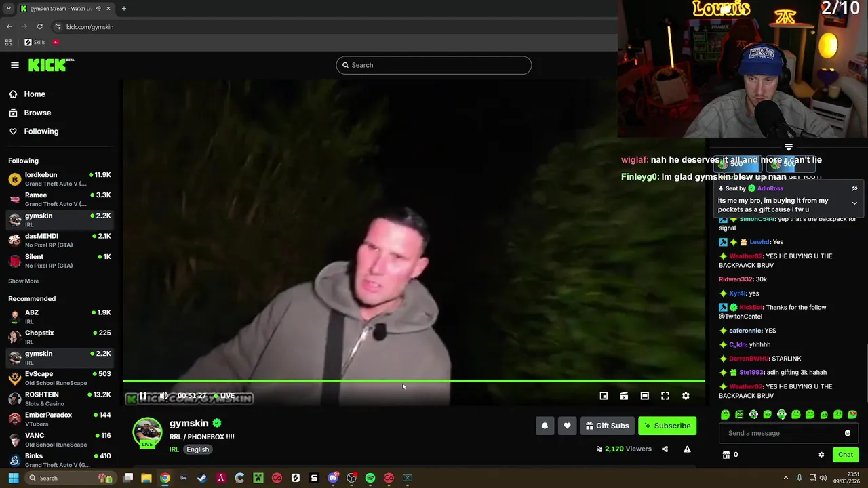
Task: Click the English language tag
Action: tap(198, 449)
